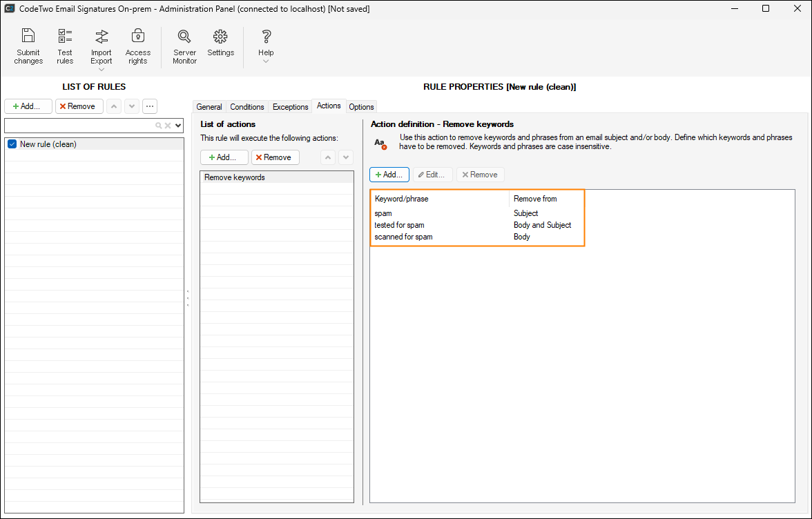This screenshot has height=519, width=812.
Task: Move the rule up in the rules list
Action: coord(114,106)
